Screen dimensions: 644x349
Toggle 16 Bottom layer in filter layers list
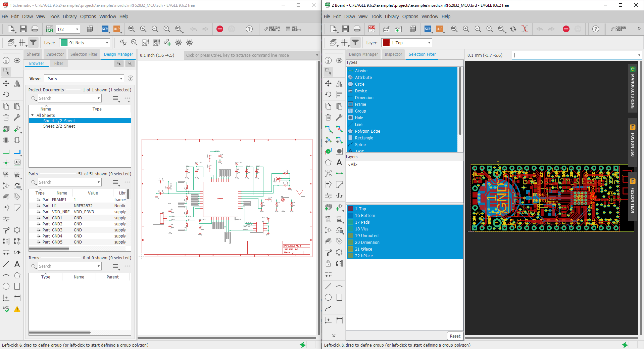point(365,216)
